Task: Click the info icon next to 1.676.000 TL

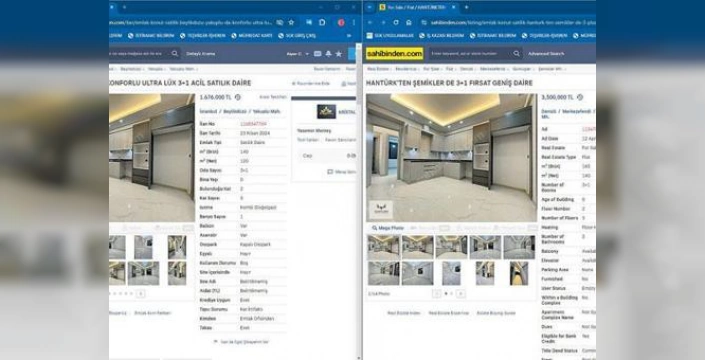Action: [x=237, y=97]
